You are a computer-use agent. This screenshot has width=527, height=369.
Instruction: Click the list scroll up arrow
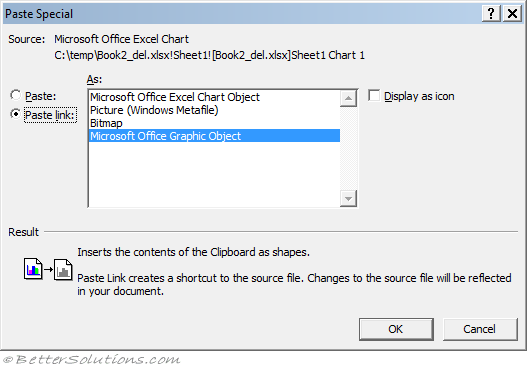(348, 98)
